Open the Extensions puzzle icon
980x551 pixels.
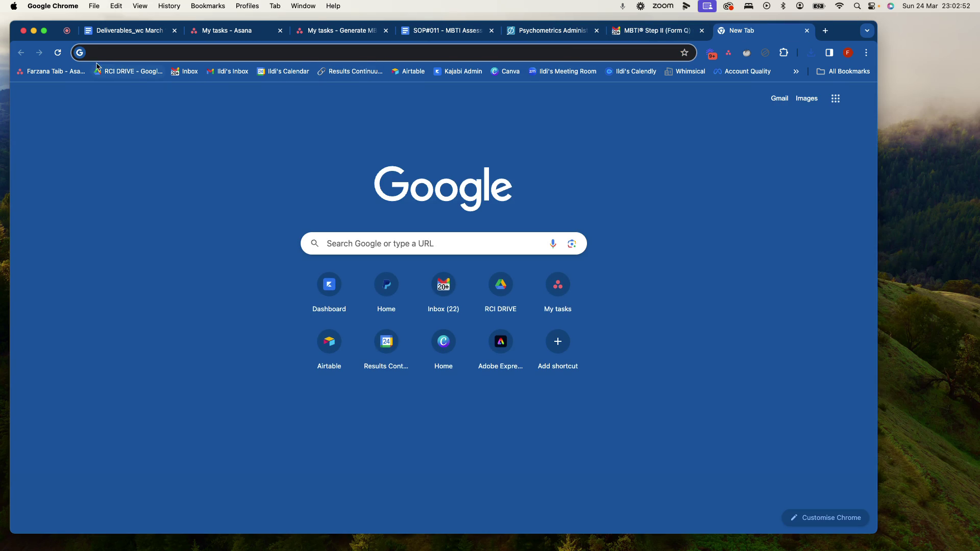(783, 53)
